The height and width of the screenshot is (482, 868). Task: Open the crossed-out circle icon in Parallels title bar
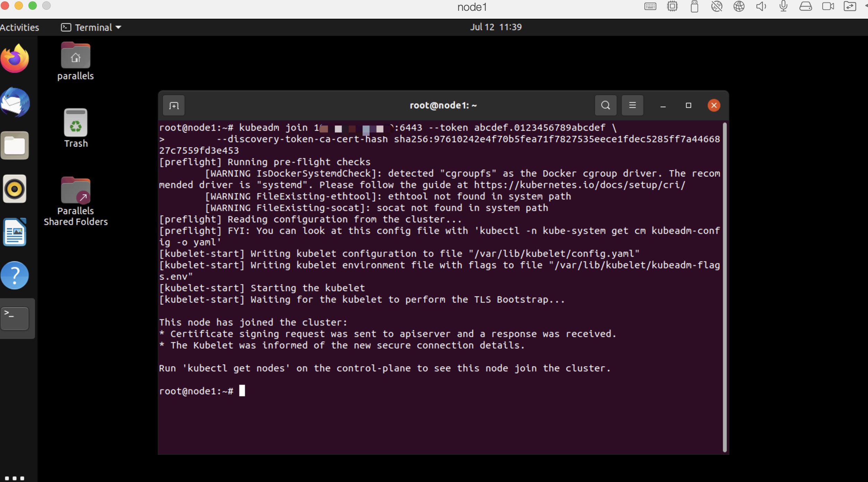tap(717, 6)
